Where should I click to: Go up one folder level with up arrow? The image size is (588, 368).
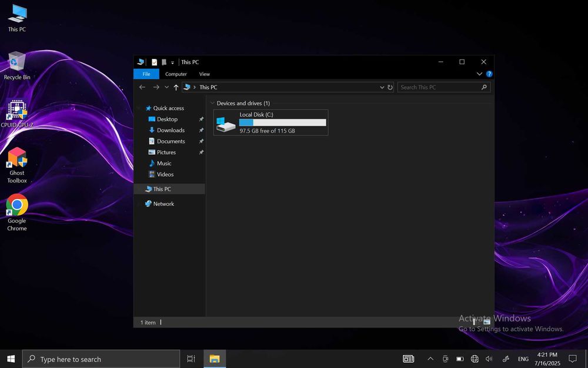coord(176,87)
